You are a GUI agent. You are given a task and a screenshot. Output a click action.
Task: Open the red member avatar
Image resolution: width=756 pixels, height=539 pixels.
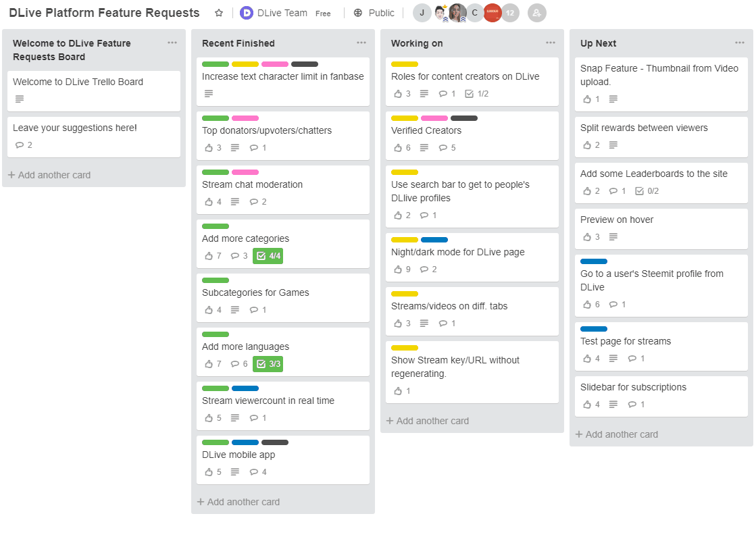point(493,13)
